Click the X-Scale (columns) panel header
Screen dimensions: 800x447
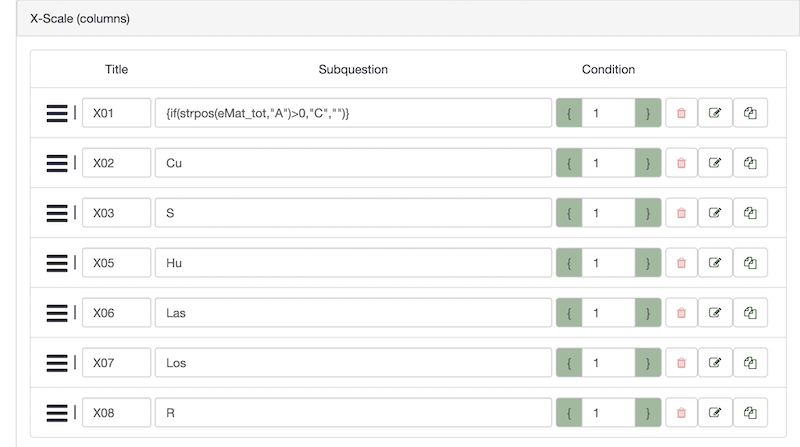click(400, 18)
